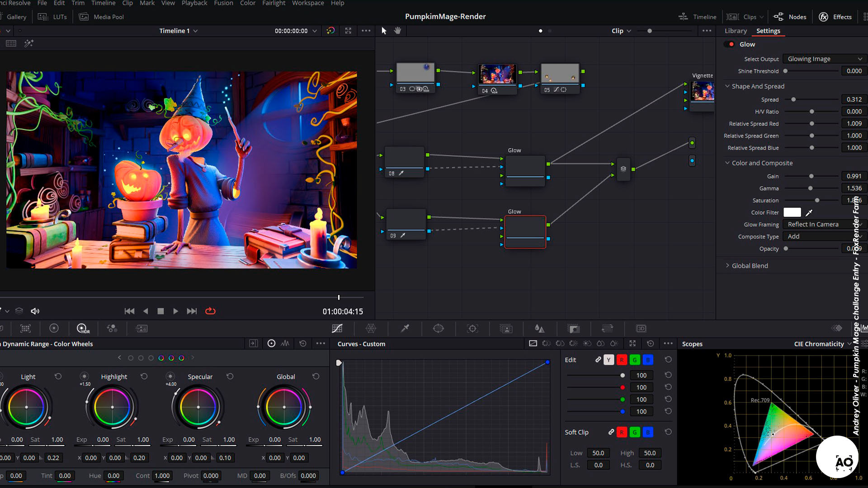
Task: Open the LUTs panel
Action: pyautogui.click(x=52, y=17)
